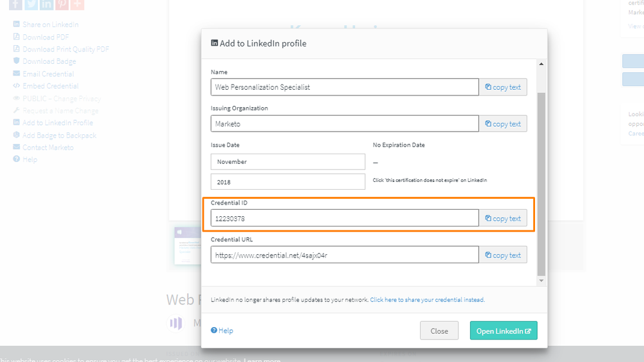This screenshot has width=644, height=362.
Task: Click here to share your credential instead
Action: click(427, 300)
